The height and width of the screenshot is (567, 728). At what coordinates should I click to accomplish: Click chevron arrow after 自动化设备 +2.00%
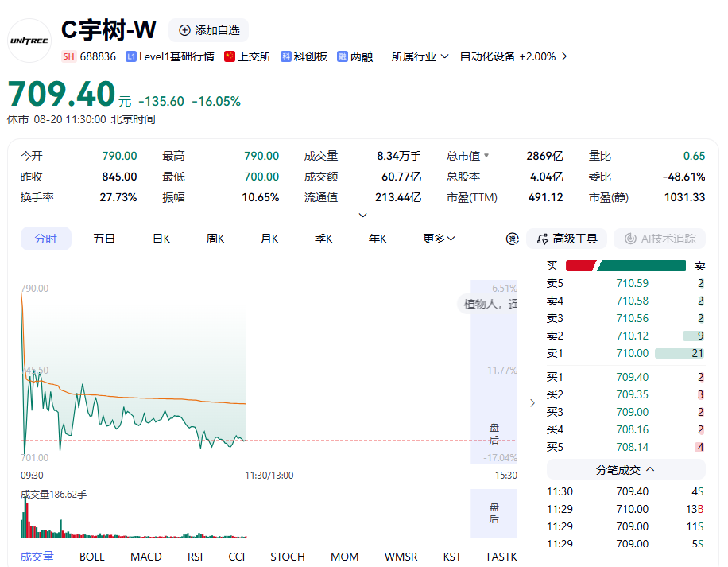tap(564, 56)
